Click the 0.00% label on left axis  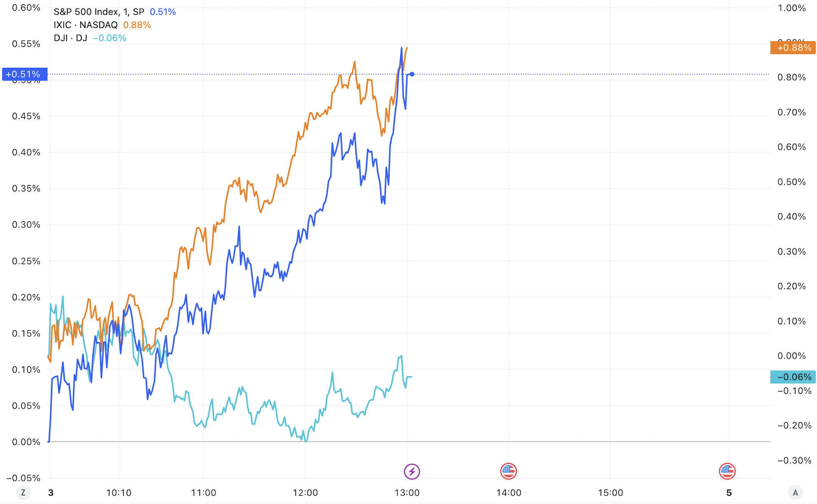click(x=26, y=442)
